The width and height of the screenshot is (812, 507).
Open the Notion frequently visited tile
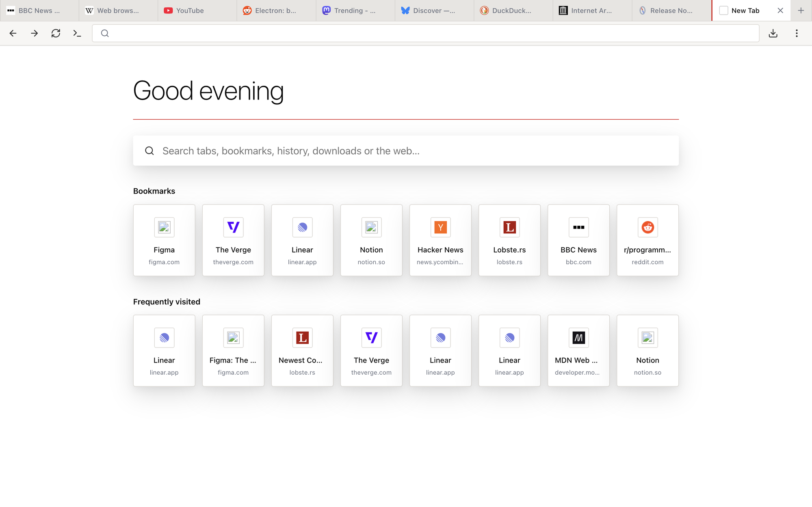(647, 351)
